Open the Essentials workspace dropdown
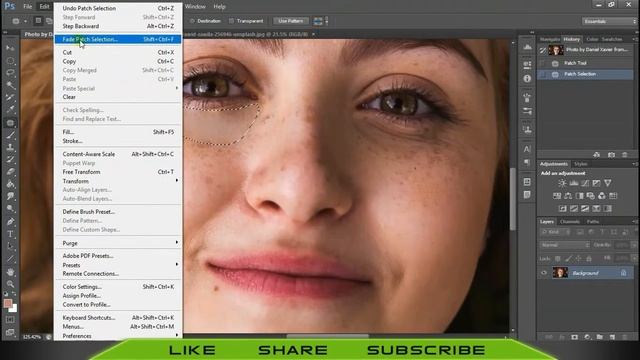Viewport: 640px width, 360px height. point(609,21)
